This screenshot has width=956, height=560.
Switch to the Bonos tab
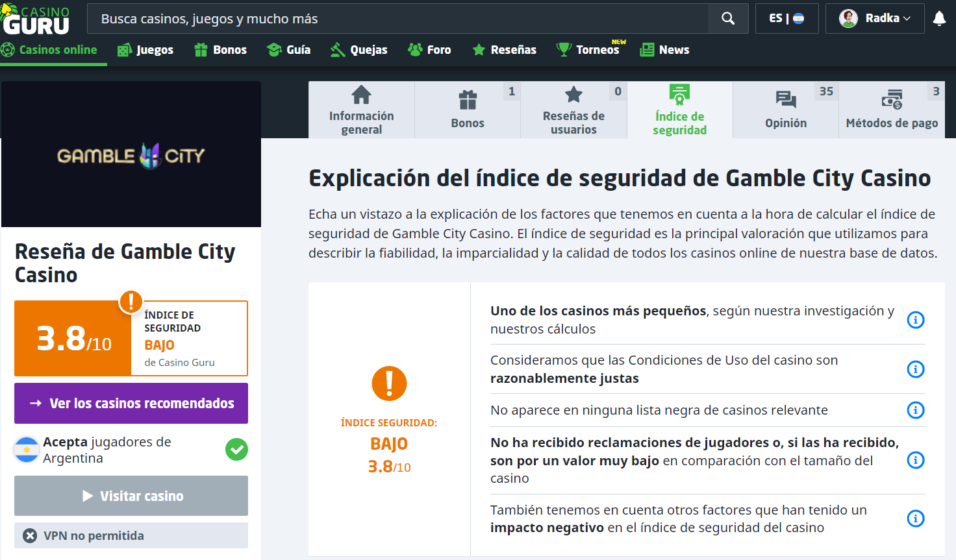468,110
